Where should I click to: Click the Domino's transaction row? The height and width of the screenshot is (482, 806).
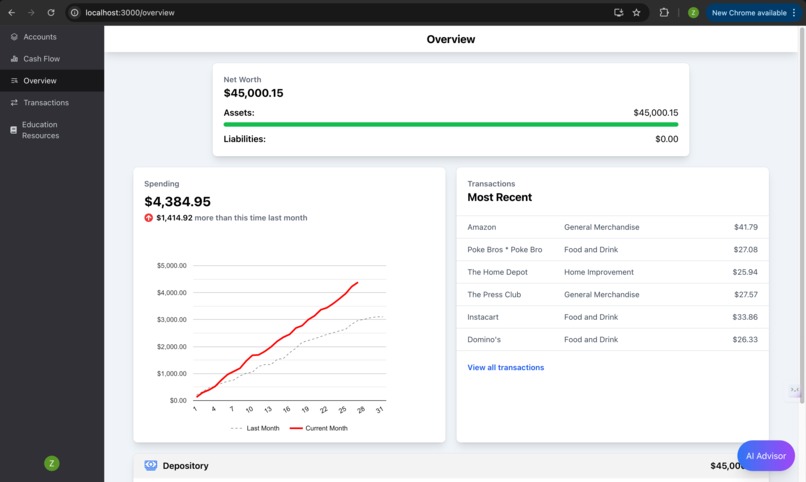pos(612,340)
